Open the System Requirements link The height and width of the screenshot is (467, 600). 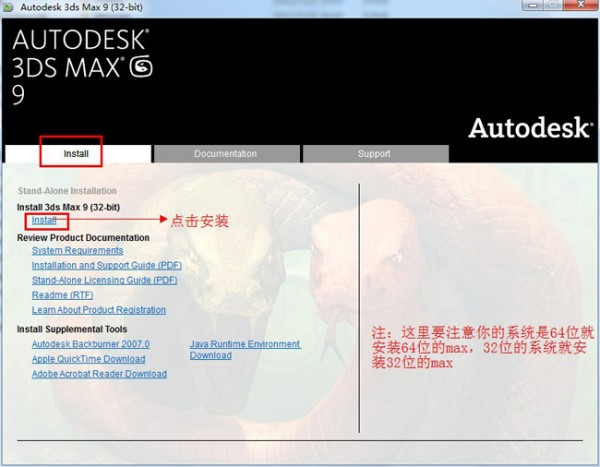[78, 250]
